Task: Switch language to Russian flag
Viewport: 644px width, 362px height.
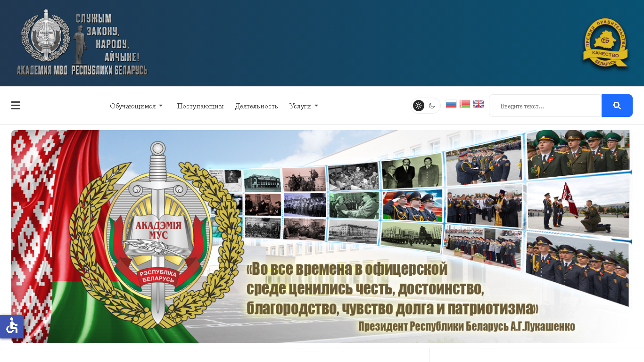Action: (x=451, y=104)
